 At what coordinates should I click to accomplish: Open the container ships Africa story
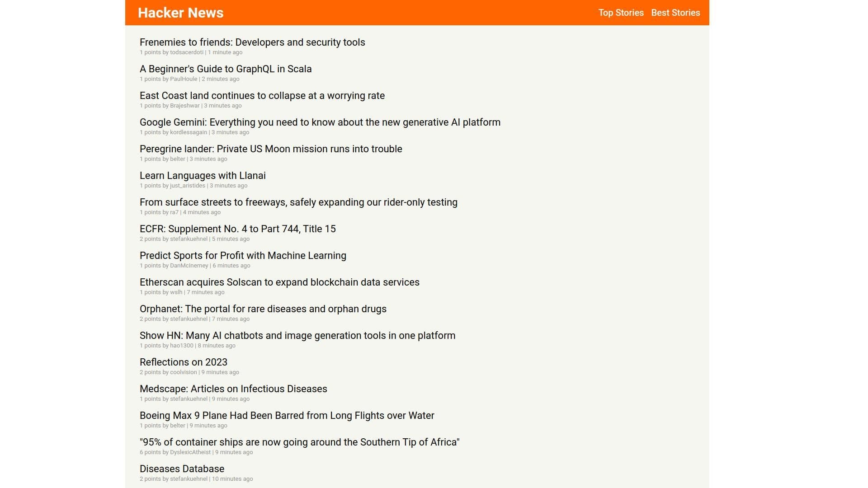click(x=299, y=442)
